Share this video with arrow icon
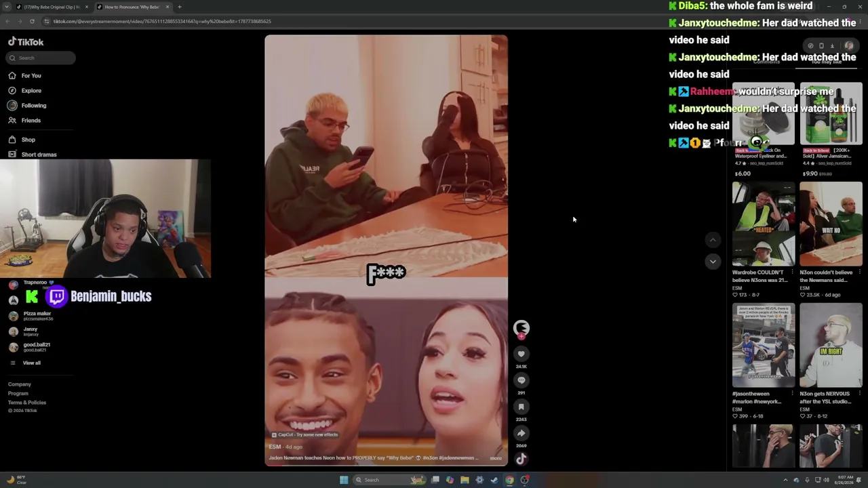The height and width of the screenshot is (488, 868). (521, 433)
